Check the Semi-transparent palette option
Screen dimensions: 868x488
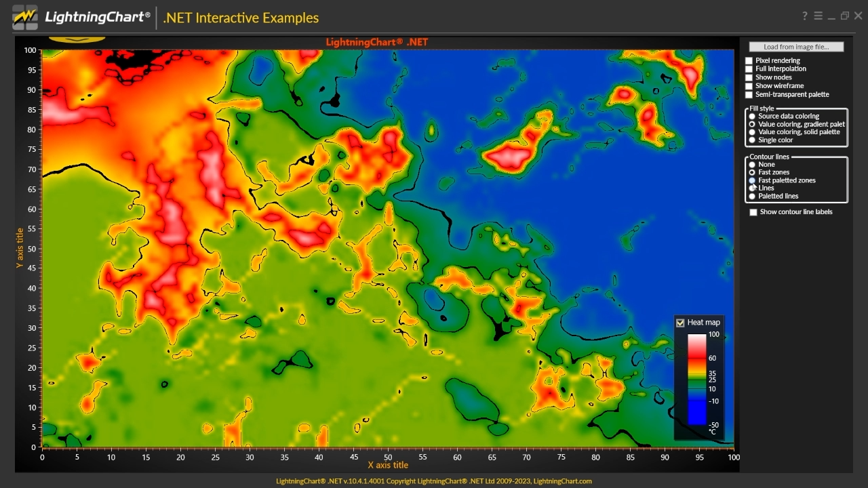click(749, 95)
